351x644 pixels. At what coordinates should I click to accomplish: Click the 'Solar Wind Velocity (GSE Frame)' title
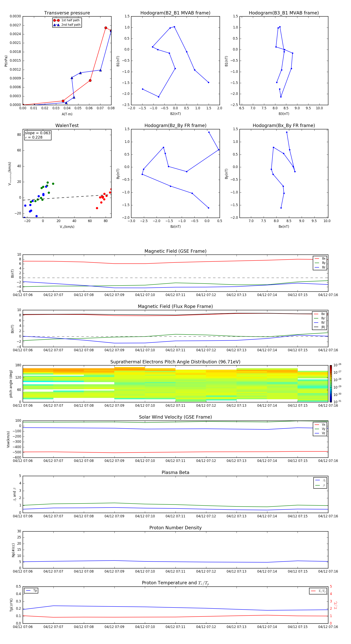(x=175, y=417)
